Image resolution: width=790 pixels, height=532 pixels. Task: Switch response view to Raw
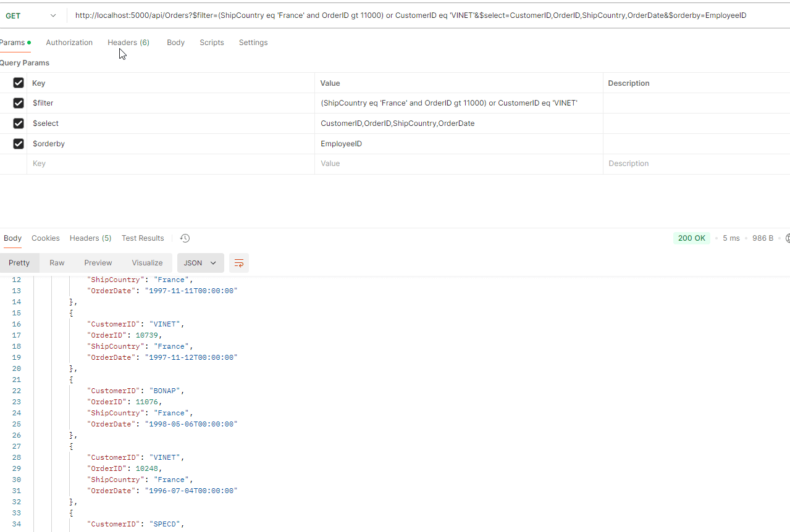coord(57,263)
